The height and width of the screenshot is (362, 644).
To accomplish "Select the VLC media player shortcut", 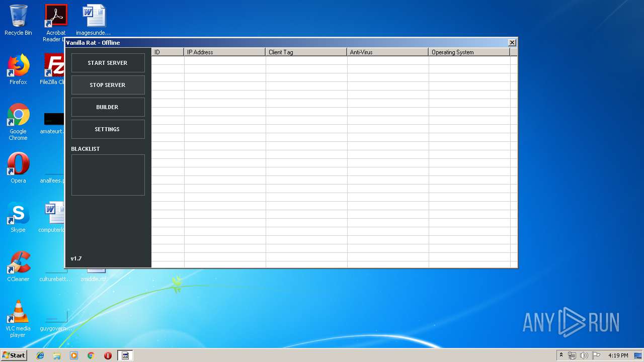I will pyautogui.click(x=18, y=319).
